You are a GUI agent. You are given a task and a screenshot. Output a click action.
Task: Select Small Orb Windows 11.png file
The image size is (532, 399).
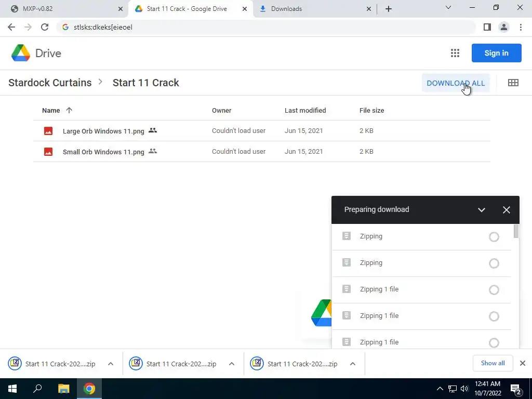262,151
